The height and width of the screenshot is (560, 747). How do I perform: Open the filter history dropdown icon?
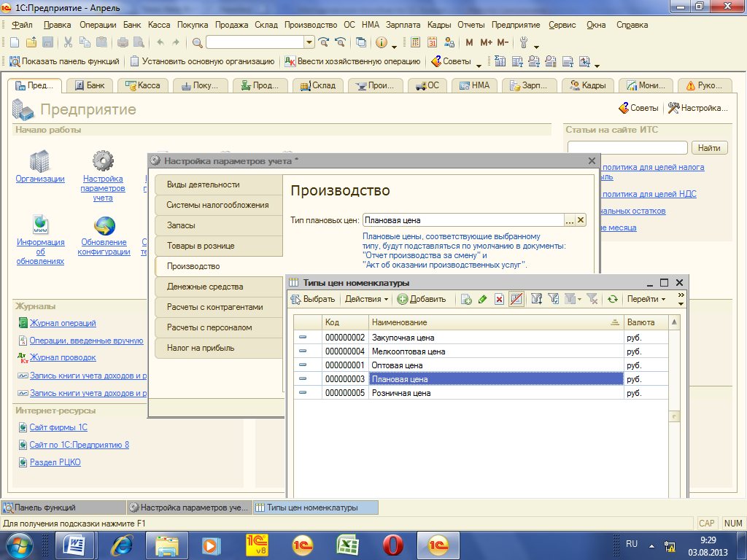573,299
